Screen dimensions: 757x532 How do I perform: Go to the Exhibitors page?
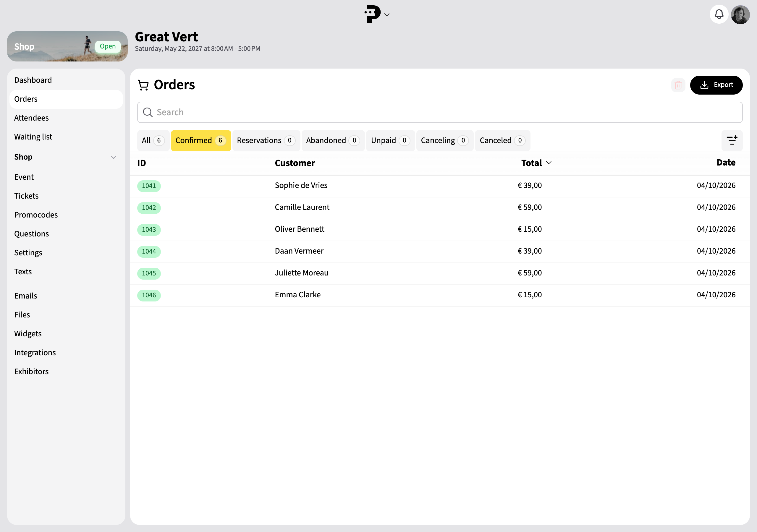[x=66, y=372]
